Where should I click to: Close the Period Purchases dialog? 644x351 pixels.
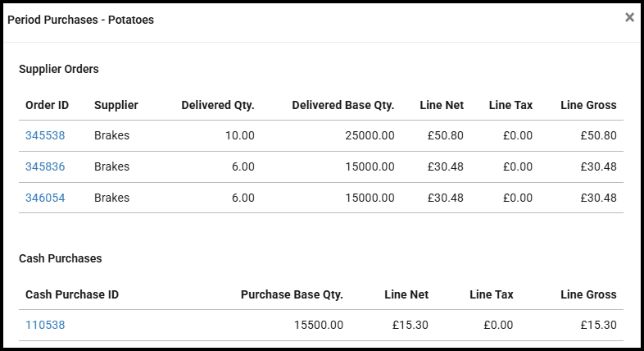pos(629,17)
